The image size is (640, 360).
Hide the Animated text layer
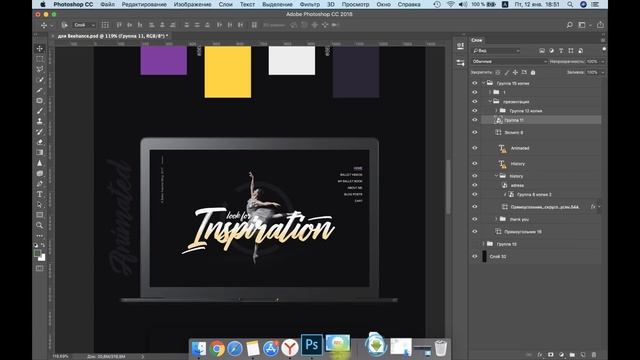(474, 148)
